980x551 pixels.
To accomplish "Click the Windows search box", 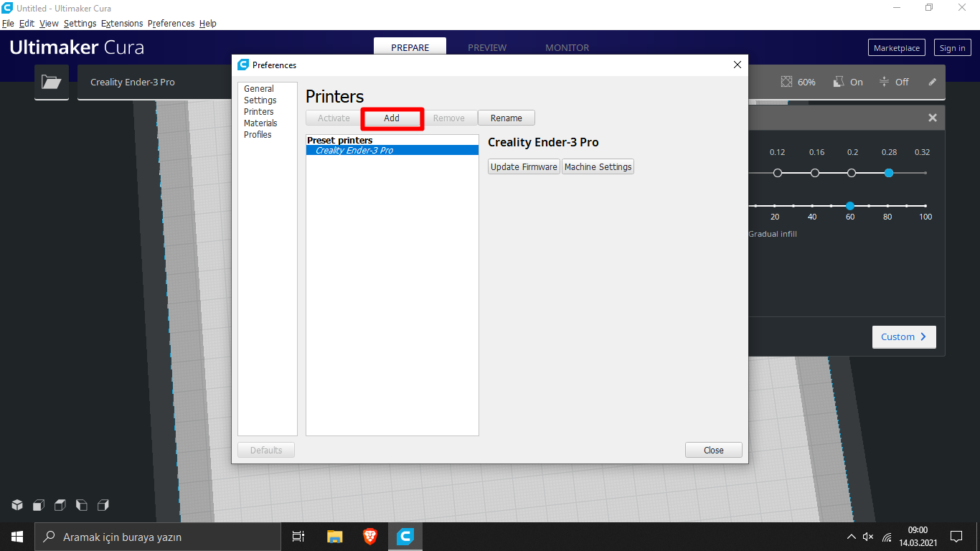I will point(158,537).
